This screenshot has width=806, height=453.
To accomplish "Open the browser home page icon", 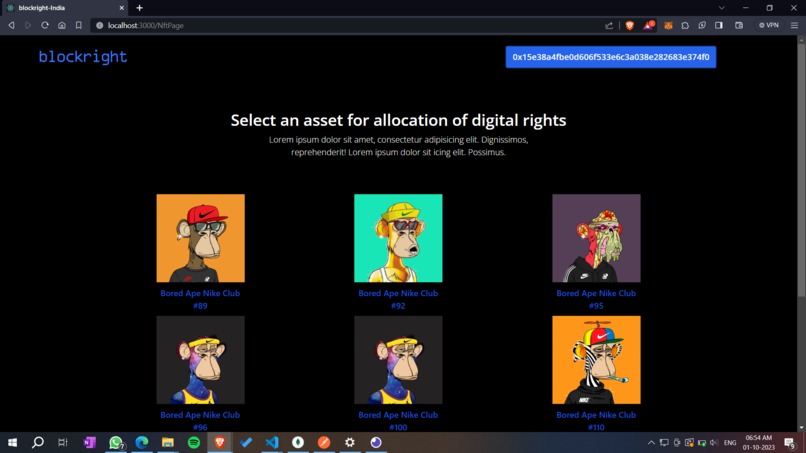I will point(62,25).
